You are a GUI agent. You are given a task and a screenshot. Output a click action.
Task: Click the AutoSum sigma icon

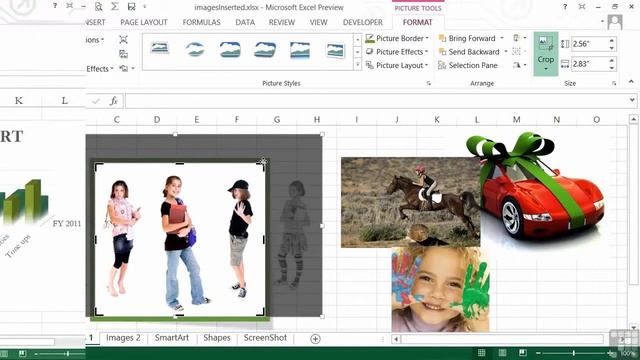(x=115, y=7)
